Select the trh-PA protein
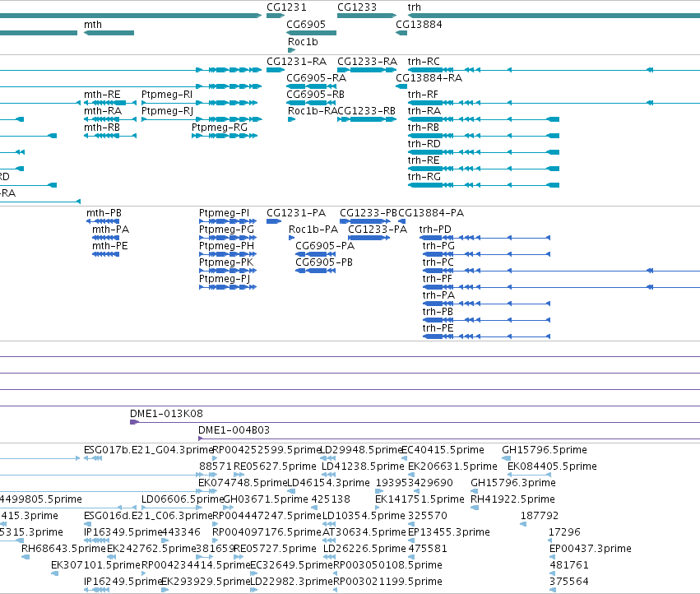 coord(438,295)
